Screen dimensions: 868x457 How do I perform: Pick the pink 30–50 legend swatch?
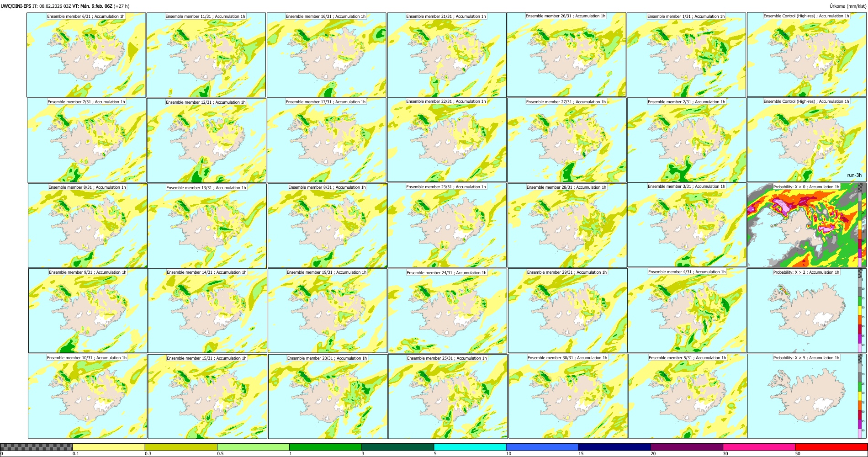pos(759,447)
